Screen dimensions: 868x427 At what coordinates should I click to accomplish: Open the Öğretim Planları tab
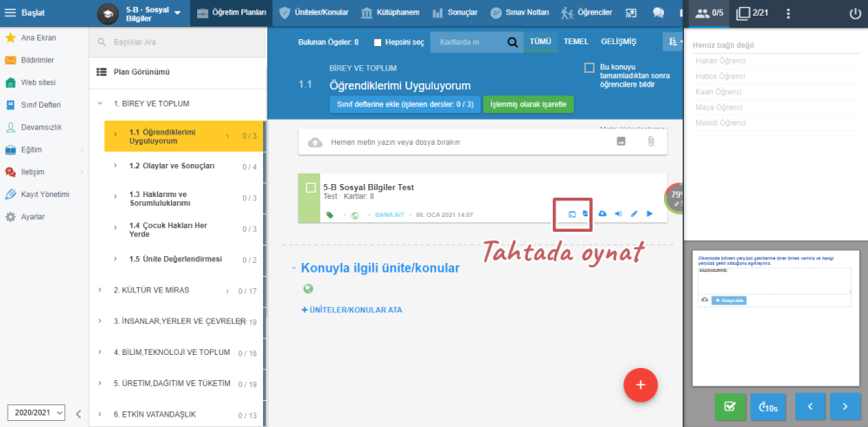pos(231,13)
